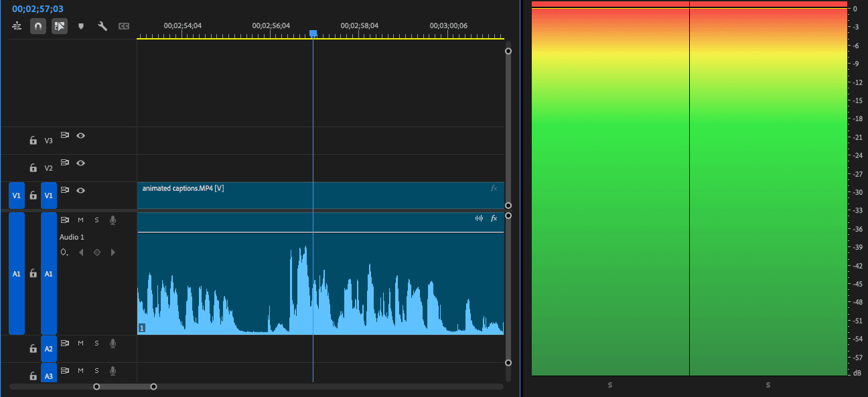Click audio clip channel 1 indicator
Screen dimensions: 868x397
coord(142,328)
